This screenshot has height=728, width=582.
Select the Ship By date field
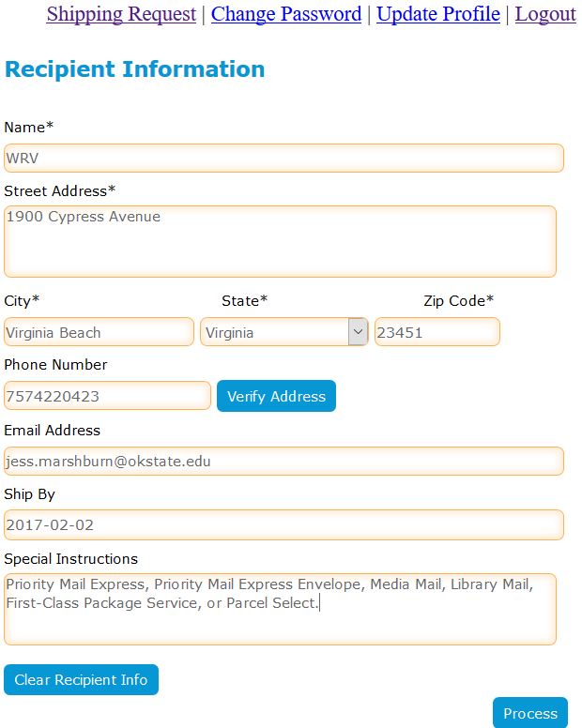tap(283, 524)
